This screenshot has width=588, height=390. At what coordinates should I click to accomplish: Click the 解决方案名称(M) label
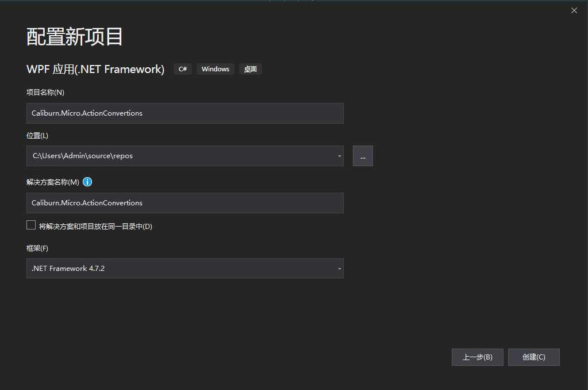click(53, 182)
